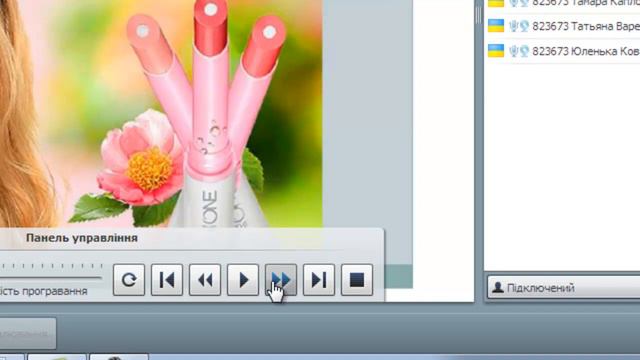This screenshot has width=640, height=360.
Task: Click the rewind button
Action: click(x=205, y=280)
